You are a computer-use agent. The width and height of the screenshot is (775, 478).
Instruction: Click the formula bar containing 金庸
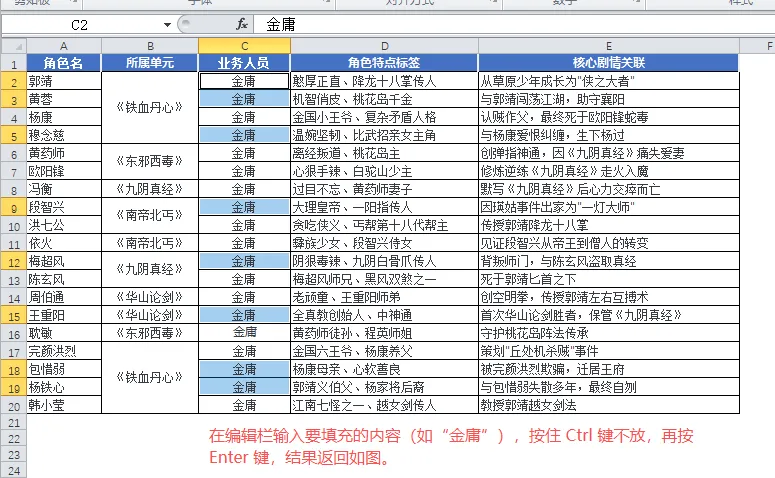click(x=514, y=24)
